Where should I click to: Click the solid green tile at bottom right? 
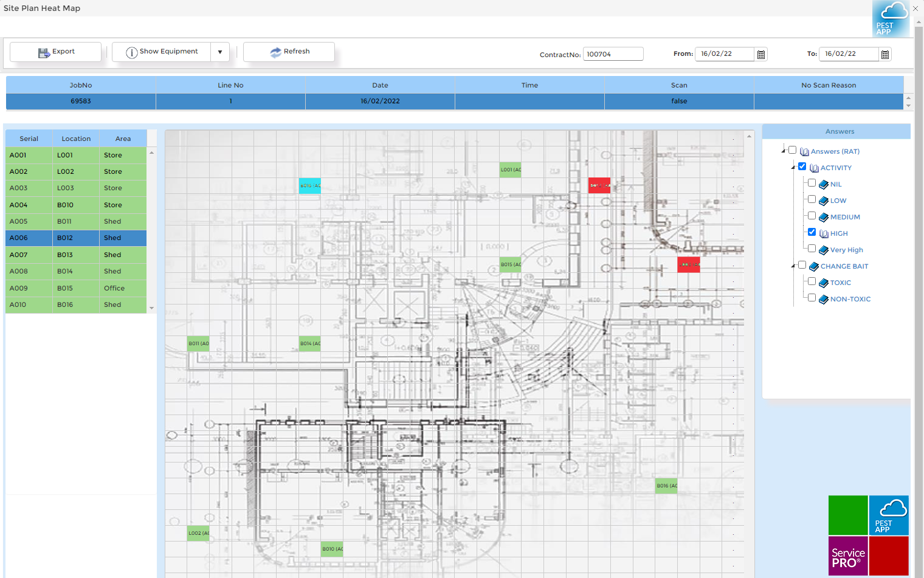point(848,515)
